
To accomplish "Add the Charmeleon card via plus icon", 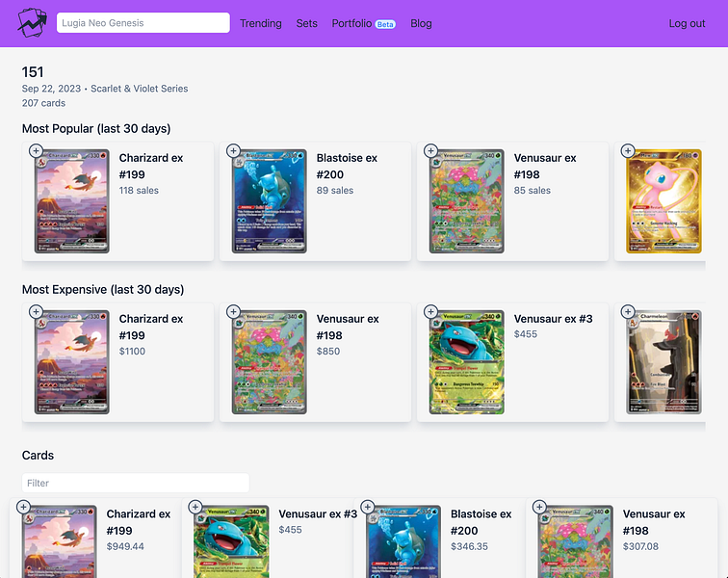I will pyautogui.click(x=628, y=311).
